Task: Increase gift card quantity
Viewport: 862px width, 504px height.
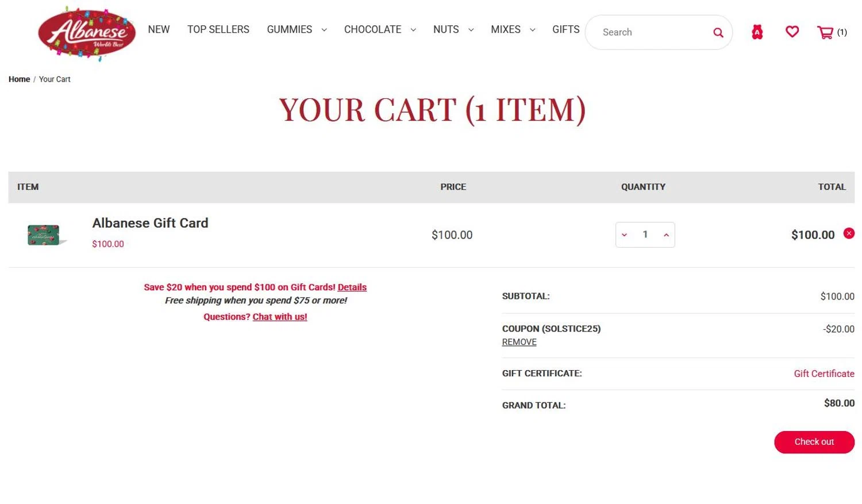Action: pos(666,235)
